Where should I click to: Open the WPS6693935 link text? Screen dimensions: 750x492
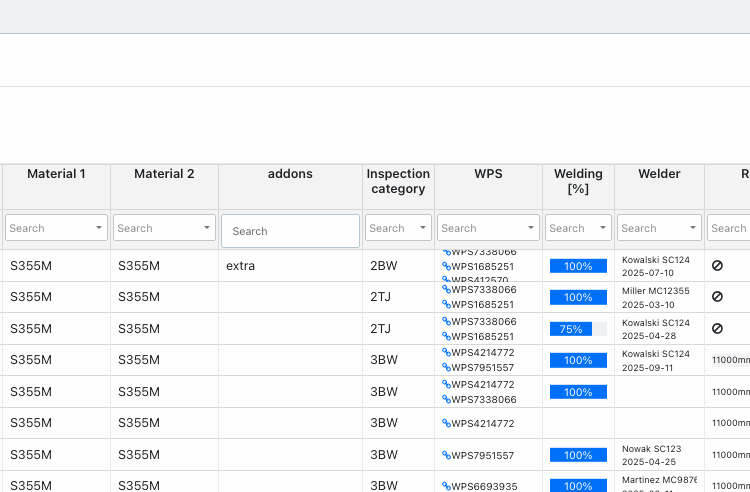pyautogui.click(x=484, y=487)
